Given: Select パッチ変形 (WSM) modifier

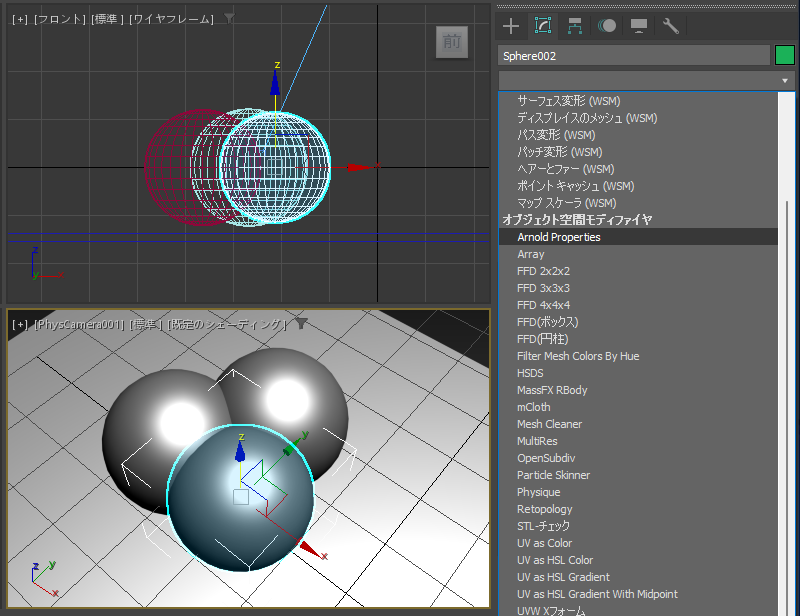Looking at the screenshot, I should 638,152.
